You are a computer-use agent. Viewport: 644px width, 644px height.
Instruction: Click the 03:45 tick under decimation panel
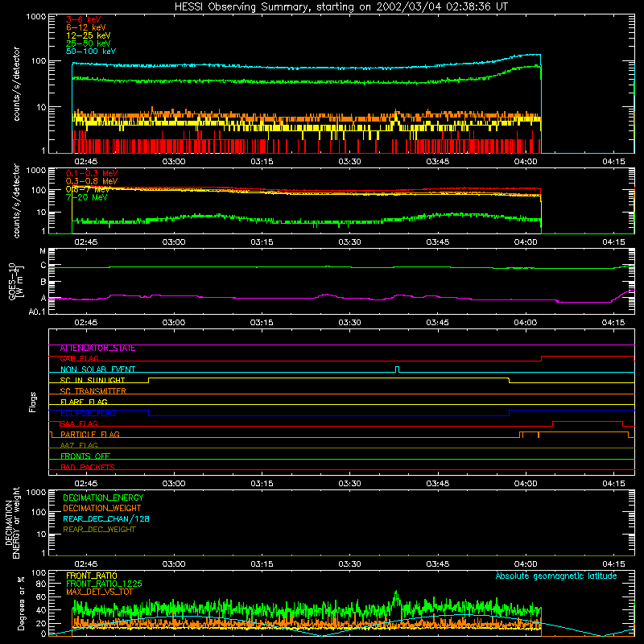[437, 564]
